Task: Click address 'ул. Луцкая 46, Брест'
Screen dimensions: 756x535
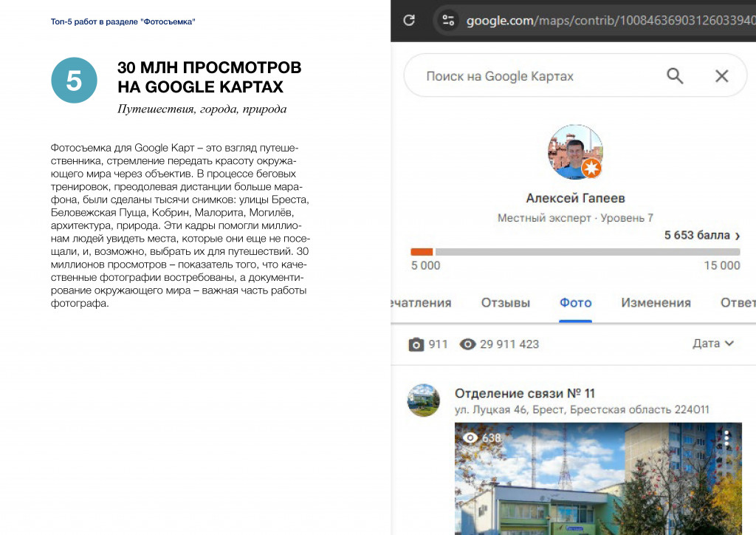Action: [x=509, y=410]
